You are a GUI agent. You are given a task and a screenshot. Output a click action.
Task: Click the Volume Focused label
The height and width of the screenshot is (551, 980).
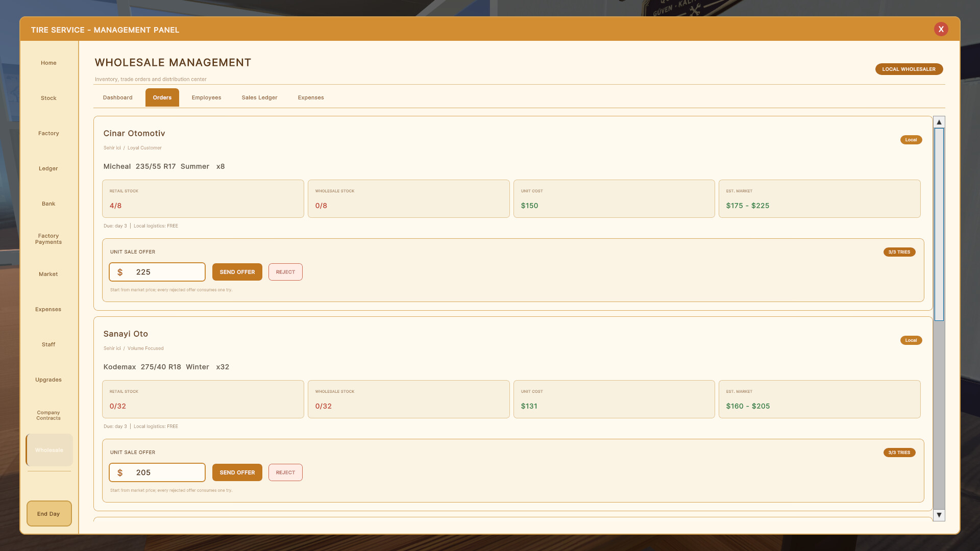[145, 348]
